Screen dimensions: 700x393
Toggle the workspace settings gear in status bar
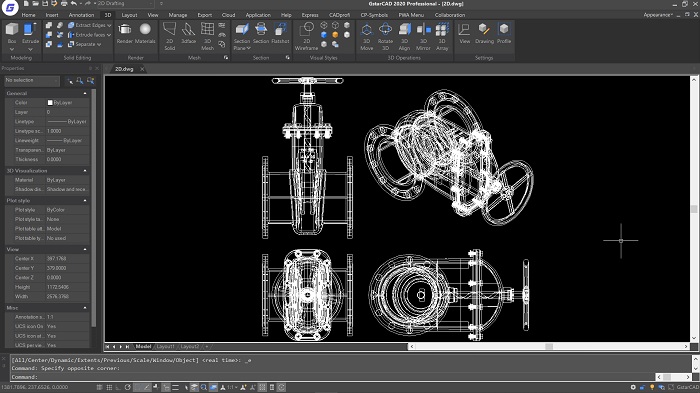[633, 387]
